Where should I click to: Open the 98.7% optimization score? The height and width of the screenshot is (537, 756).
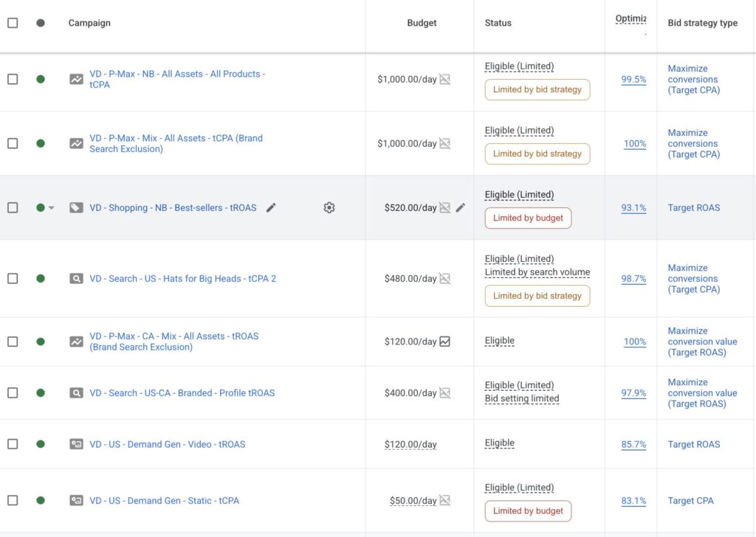pos(633,279)
